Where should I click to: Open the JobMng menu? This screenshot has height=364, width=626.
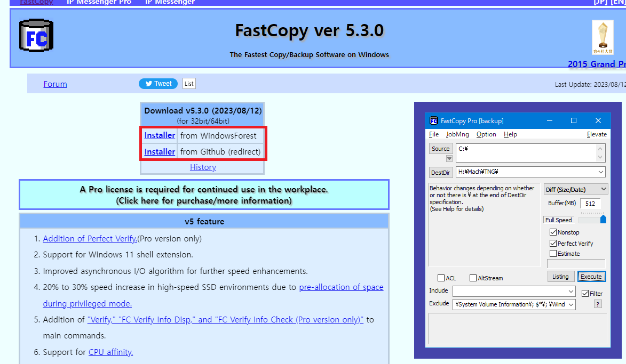457,134
